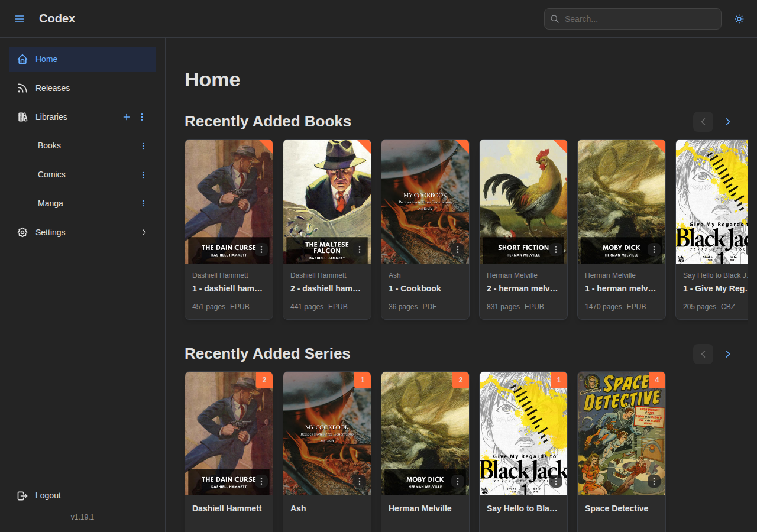Screen dimensions: 757x532
Task: Click the '2 - herman melv…' title
Action: point(522,288)
